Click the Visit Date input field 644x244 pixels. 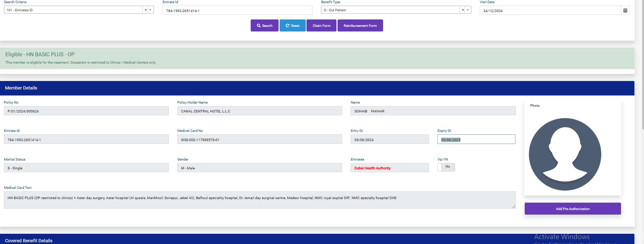[550, 11]
